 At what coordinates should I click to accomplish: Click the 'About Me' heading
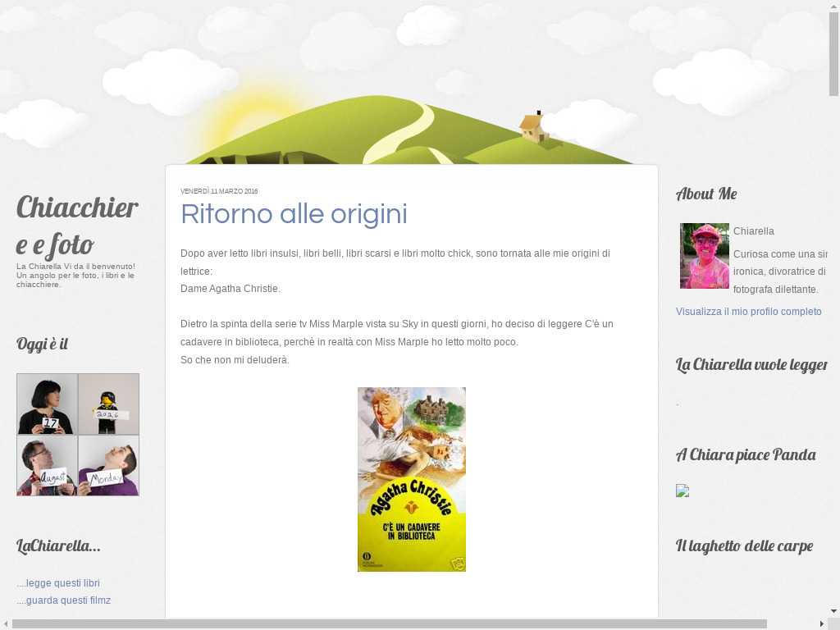[x=706, y=194]
